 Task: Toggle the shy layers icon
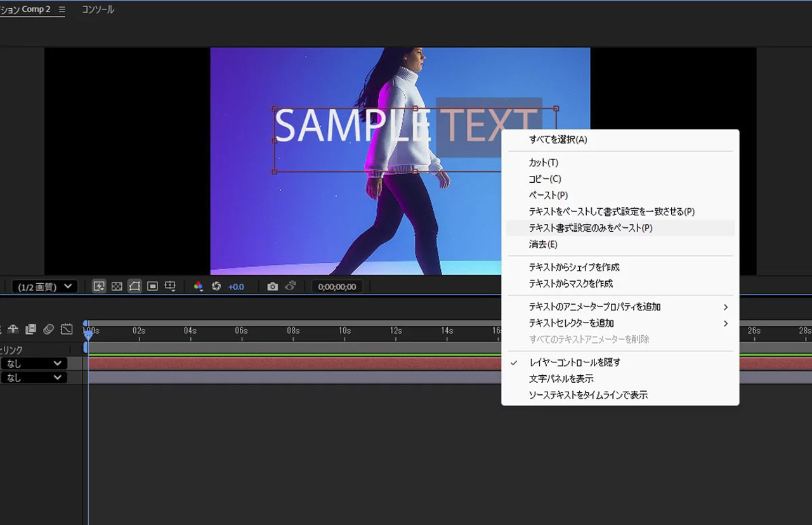tap(13, 329)
